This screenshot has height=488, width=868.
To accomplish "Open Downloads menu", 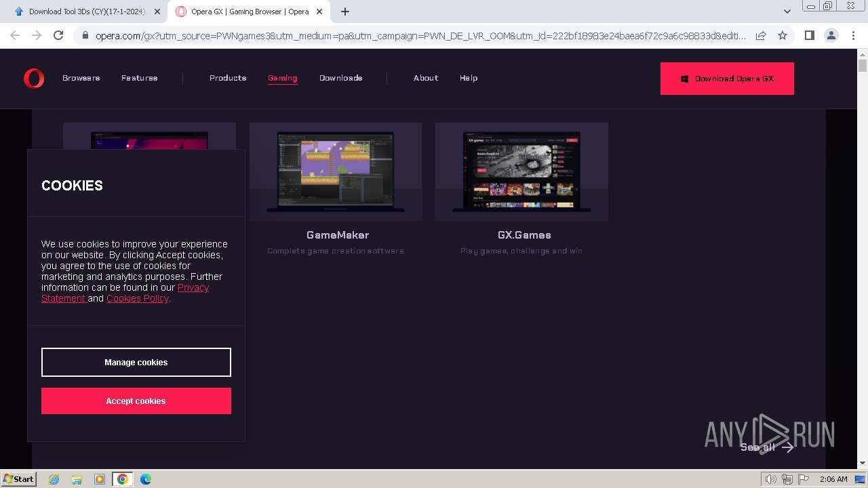I will click(341, 78).
